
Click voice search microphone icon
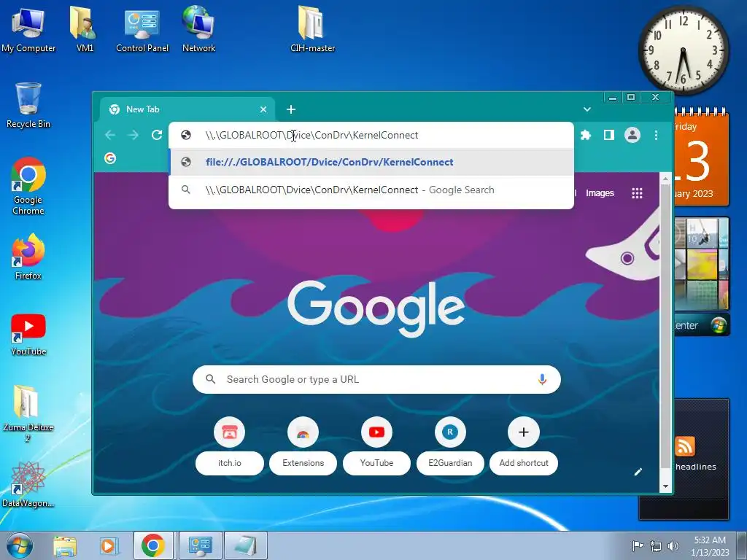[x=542, y=379]
